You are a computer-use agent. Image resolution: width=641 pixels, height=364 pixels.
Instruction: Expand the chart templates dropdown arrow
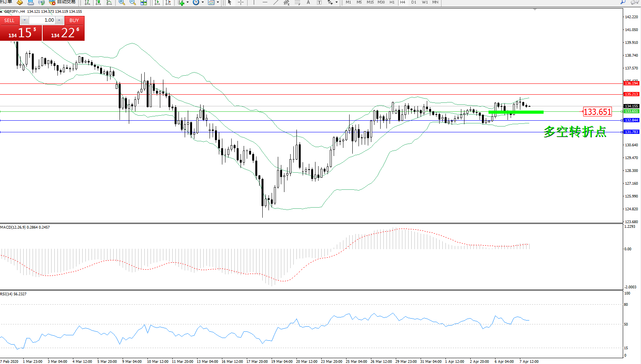click(x=218, y=2)
